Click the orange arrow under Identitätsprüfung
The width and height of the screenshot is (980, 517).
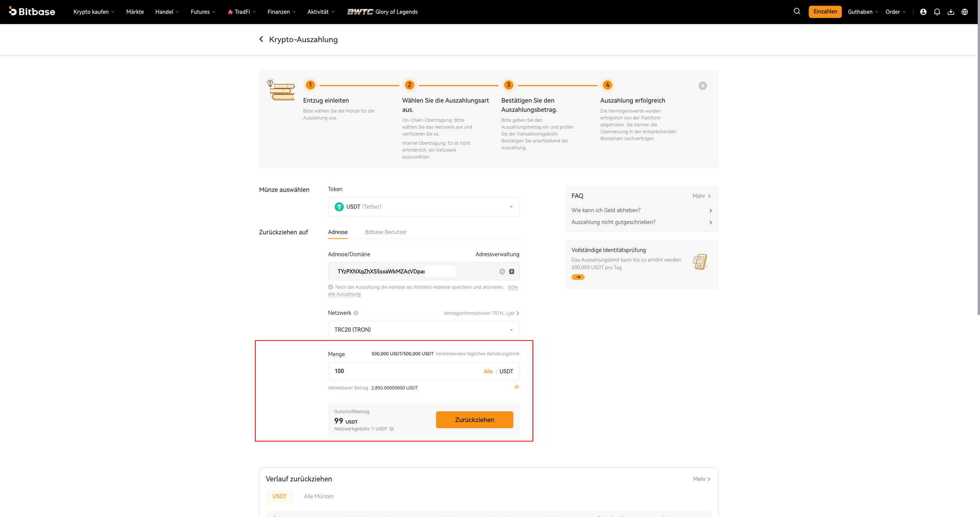(578, 277)
